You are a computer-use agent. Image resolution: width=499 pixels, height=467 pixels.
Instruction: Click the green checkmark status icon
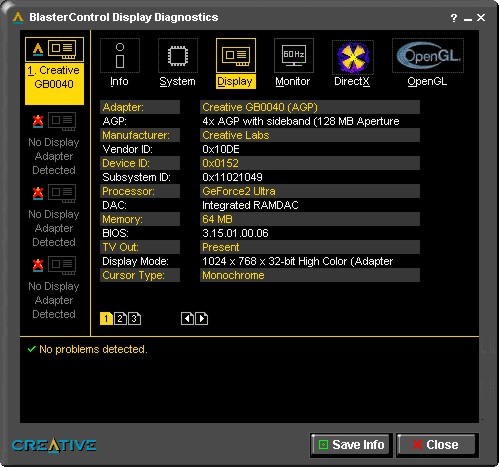click(32, 349)
